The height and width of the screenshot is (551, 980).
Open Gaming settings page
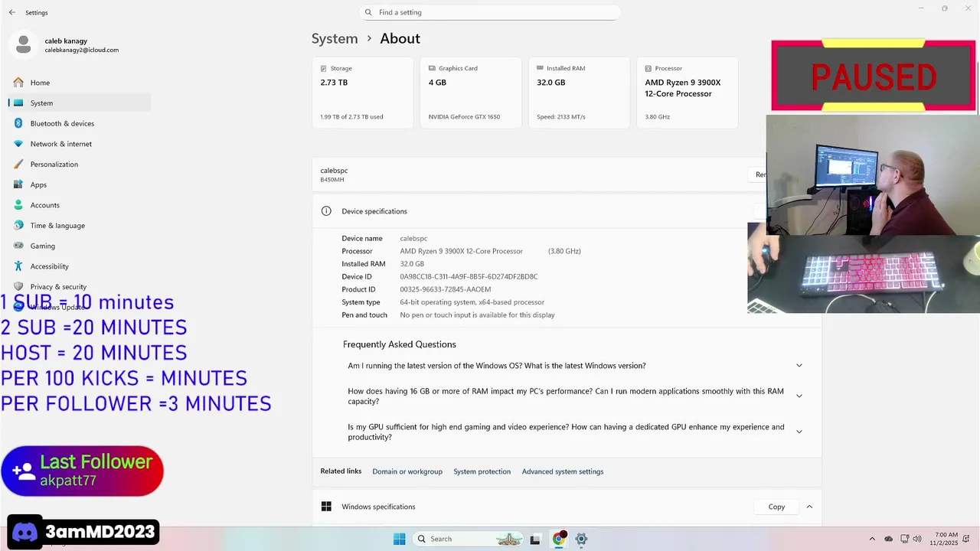click(x=80, y=246)
